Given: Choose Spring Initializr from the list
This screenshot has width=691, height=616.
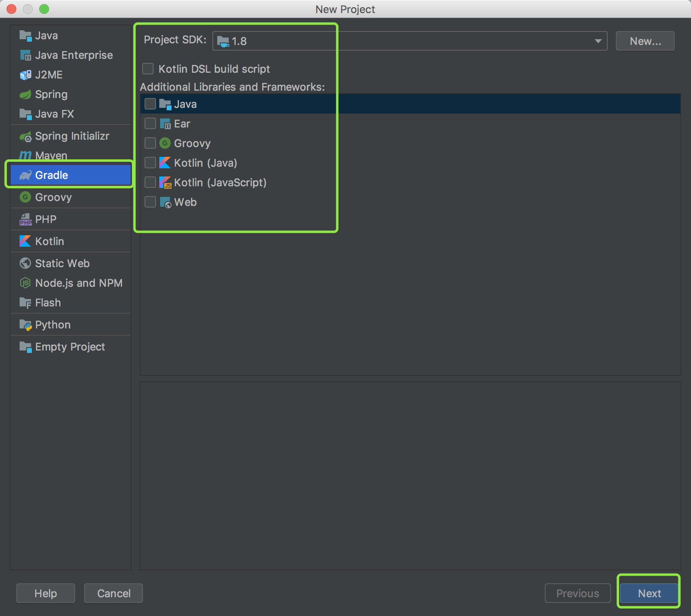Looking at the screenshot, I should click(x=72, y=136).
